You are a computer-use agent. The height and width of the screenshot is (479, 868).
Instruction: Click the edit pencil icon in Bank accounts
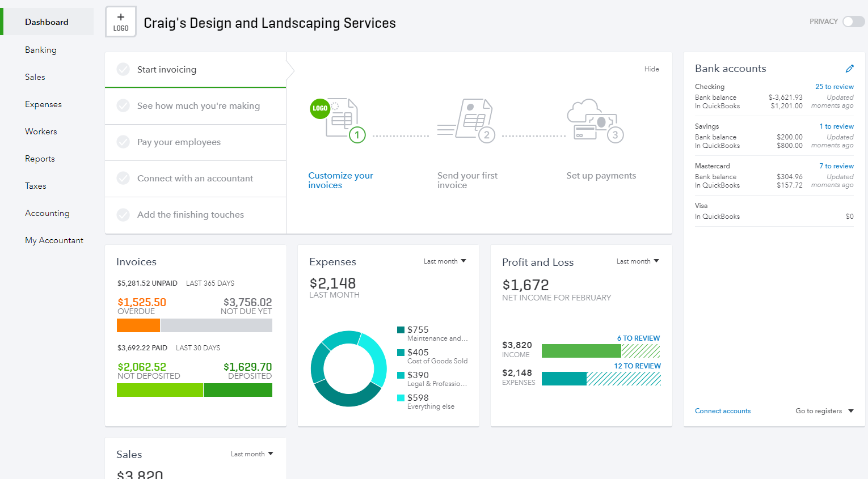pos(849,69)
